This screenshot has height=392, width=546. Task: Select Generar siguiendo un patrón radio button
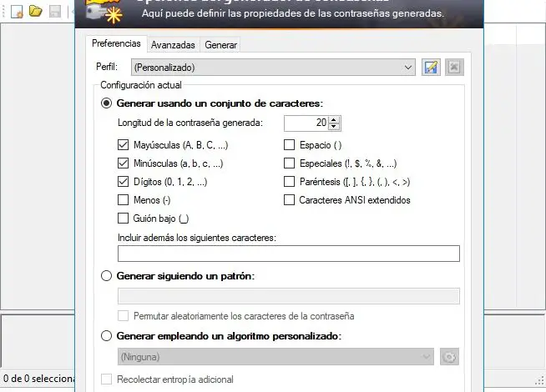coord(106,275)
